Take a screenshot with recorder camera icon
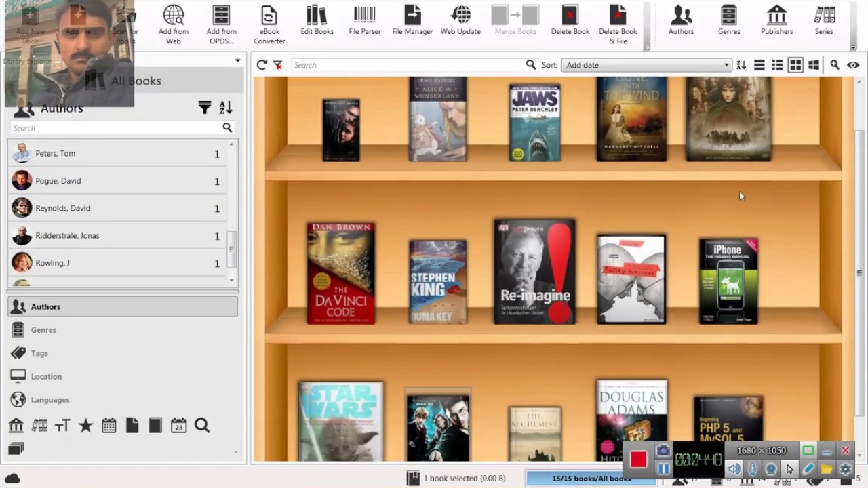 [663, 451]
